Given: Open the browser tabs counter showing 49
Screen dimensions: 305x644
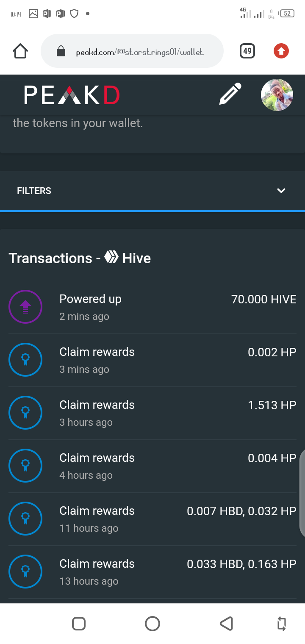Looking at the screenshot, I should [247, 51].
